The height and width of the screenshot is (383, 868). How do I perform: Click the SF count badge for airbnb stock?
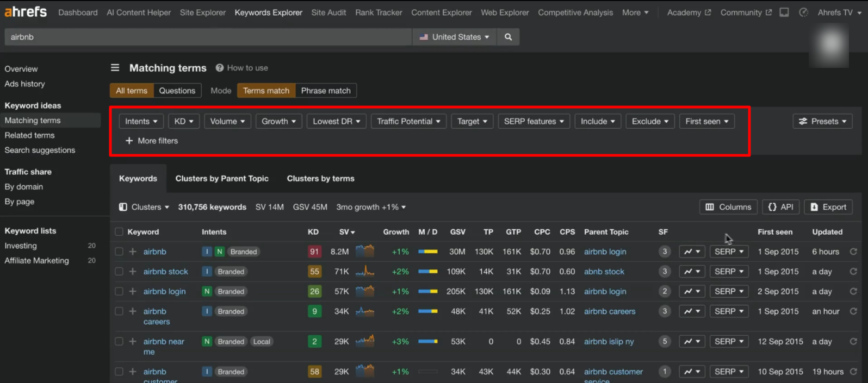click(x=664, y=272)
